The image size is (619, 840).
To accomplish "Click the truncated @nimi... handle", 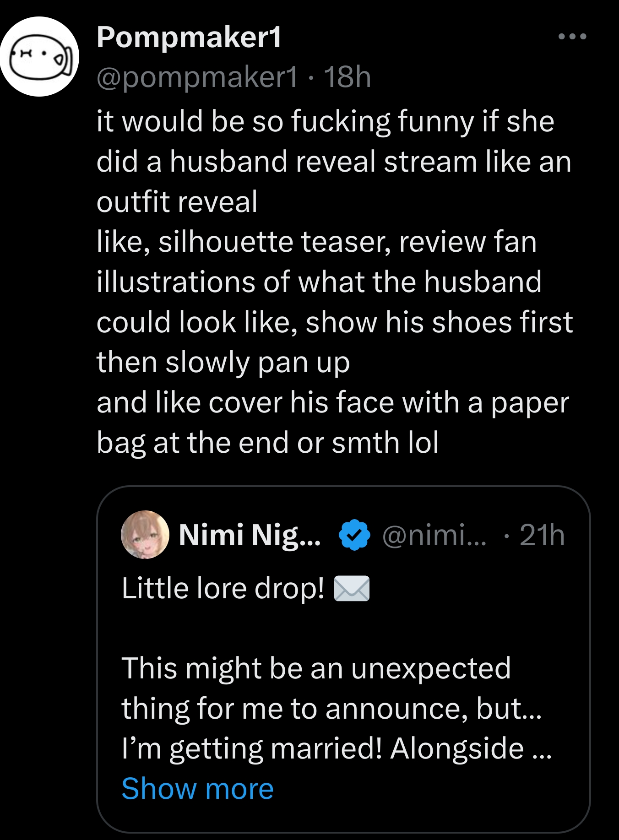I will [x=434, y=535].
